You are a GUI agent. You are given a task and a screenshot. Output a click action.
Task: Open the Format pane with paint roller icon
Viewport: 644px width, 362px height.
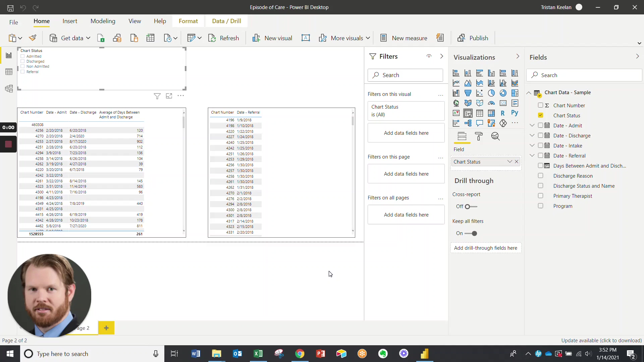click(479, 136)
